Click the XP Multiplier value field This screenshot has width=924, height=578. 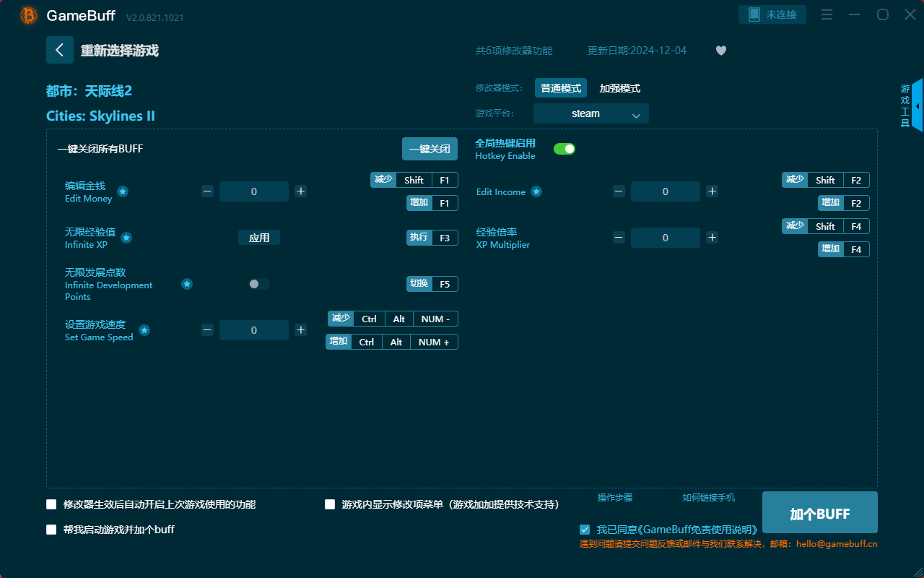coord(666,238)
